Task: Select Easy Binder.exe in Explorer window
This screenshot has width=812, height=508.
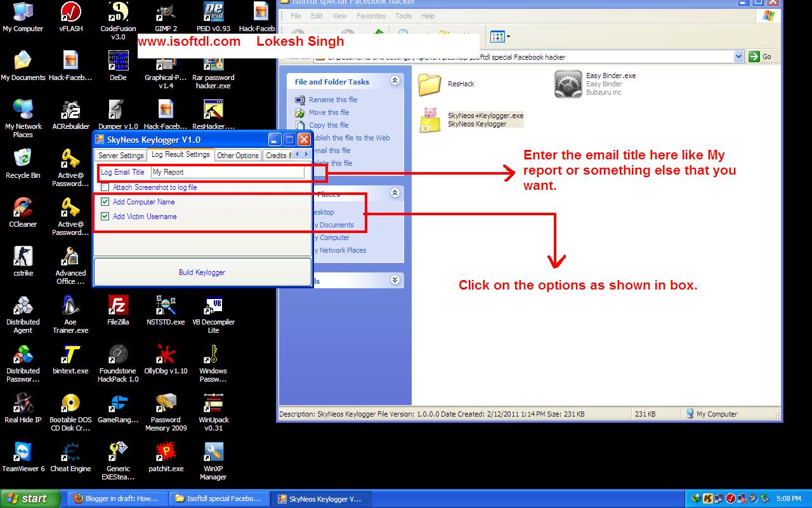Action: coord(595,84)
